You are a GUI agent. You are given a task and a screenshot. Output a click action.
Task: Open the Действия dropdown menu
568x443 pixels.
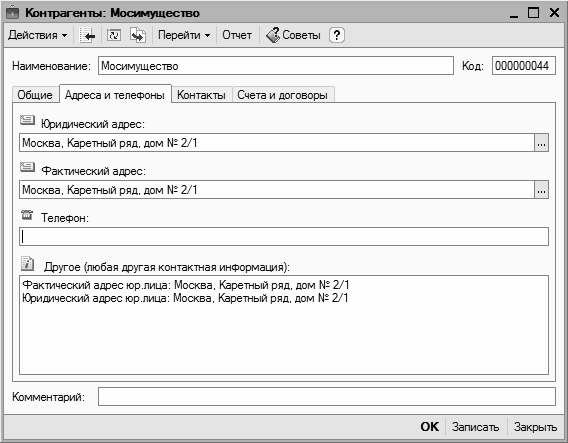coord(38,35)
